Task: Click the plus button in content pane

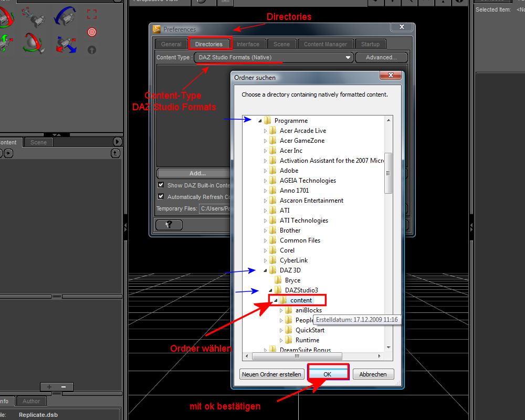Action: (49, 387)
